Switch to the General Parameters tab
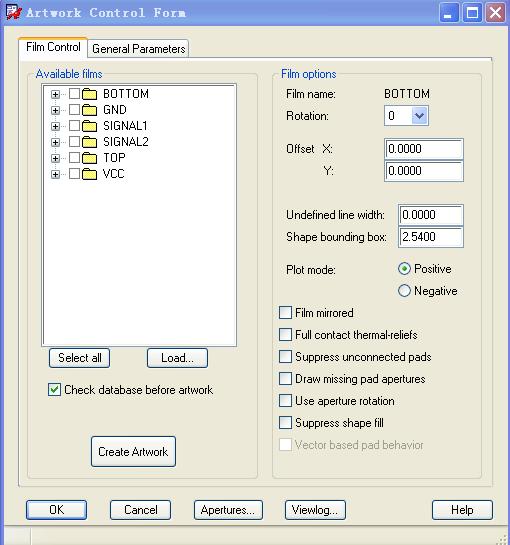Viewport: 510px width, 545px height. pyautogui.click(x=138, y=49)
